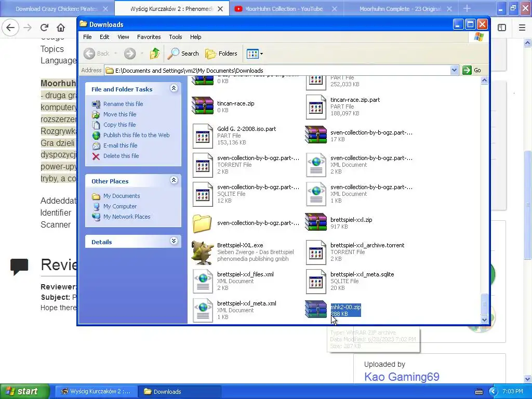The width and height of the screenshot is (532, 399).
Task: Open the Back history dropdown arrow
Action: 116,54
